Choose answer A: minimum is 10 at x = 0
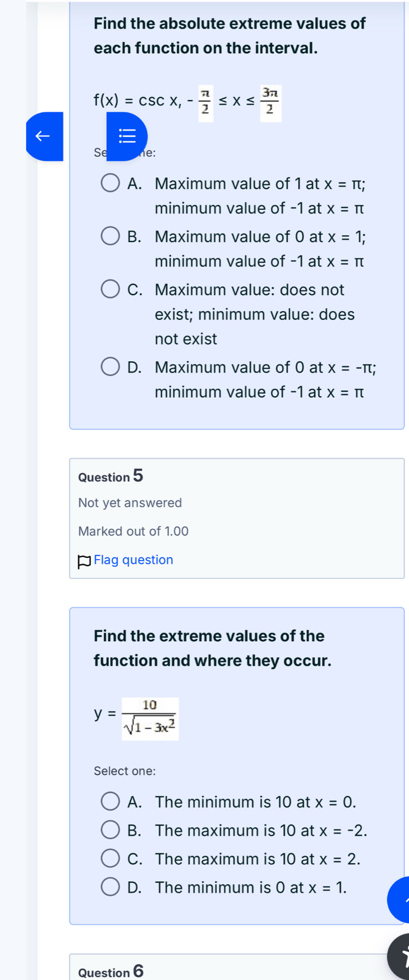The width and height of the screenshot is (409, 980). point(110,801)
